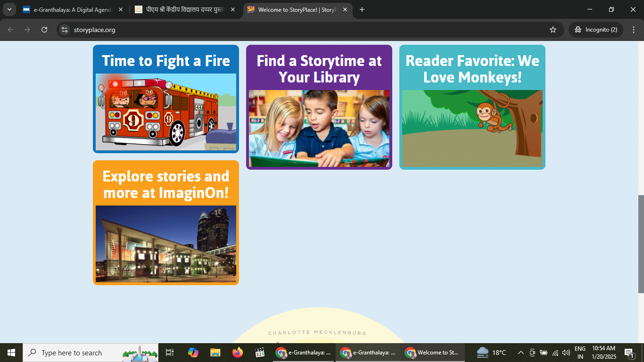The image size is (644, 362).
Task: Open Find a Storytime at Your Library
Action: pyautogui.click(x=319, y=69)
